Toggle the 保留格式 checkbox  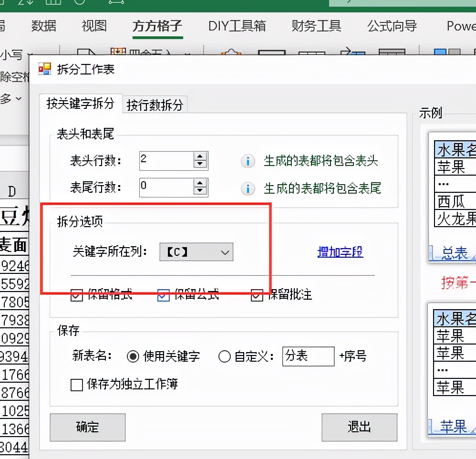(x=77, y=295)
